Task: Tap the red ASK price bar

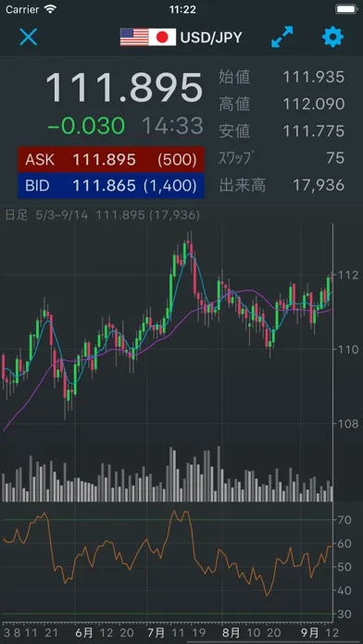Action: point(111,160)
